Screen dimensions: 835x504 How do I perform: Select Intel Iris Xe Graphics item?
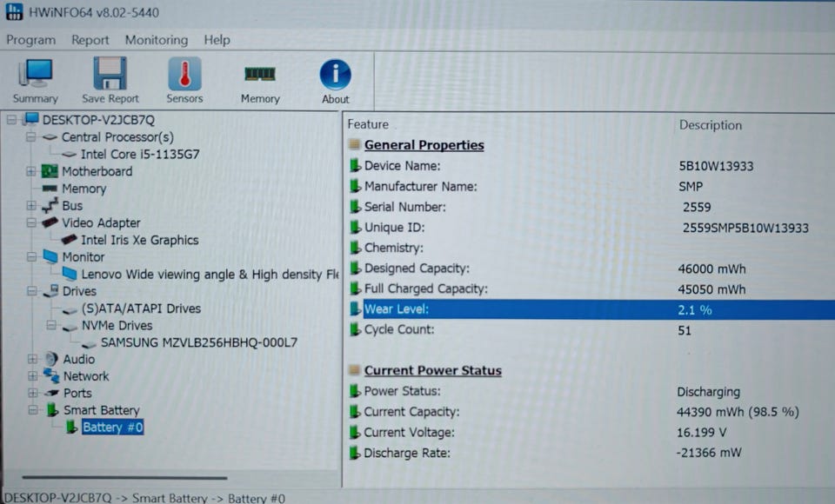[139, 240]
